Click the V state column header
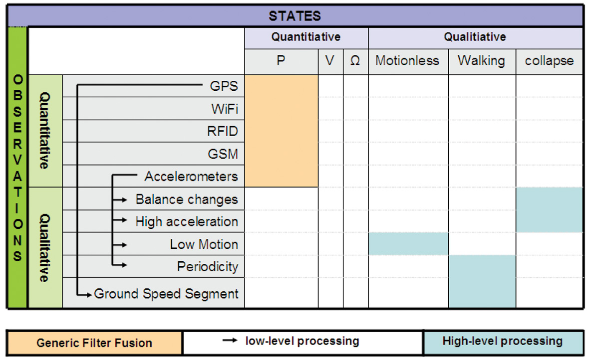This screenshot has height=364, width=589. (330, 62)
